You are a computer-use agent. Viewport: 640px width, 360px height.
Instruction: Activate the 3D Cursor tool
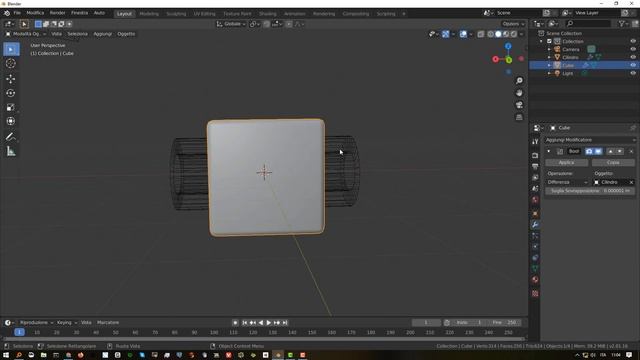(11, 64)
